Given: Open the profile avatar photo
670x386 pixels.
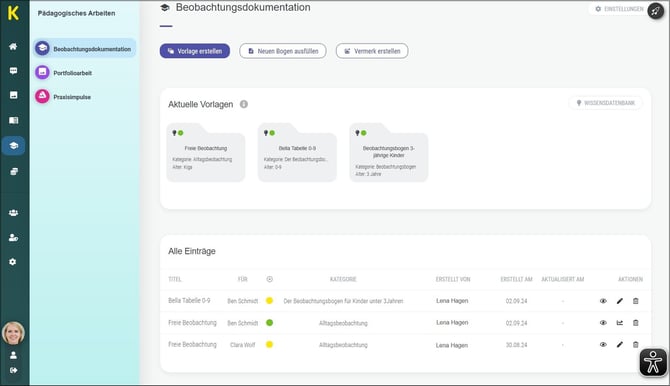Looking at the screenshot, I should pos(13,333).
